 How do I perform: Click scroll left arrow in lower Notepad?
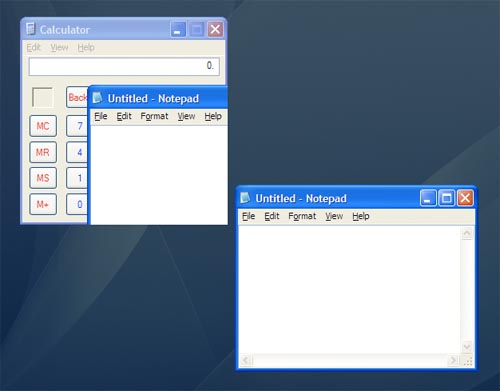point(246,360)
